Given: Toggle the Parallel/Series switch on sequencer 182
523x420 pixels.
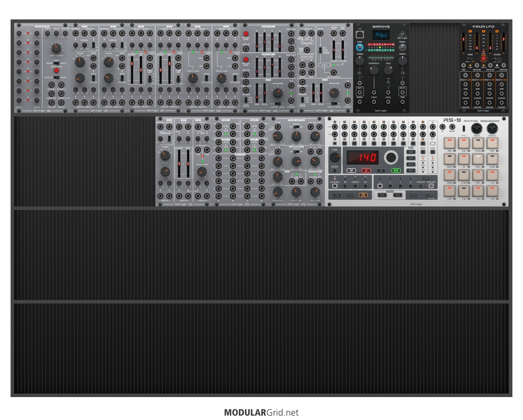Looking at the screenshot, I should pos(56,77).
